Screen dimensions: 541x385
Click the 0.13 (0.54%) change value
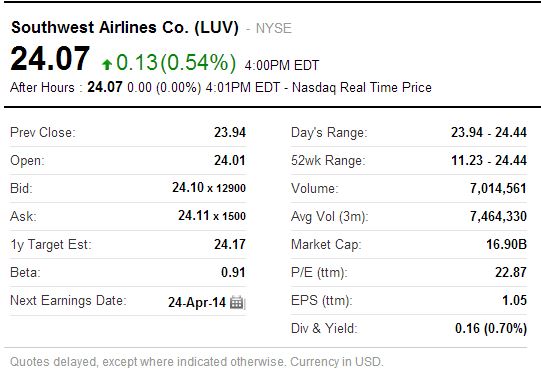176,62
